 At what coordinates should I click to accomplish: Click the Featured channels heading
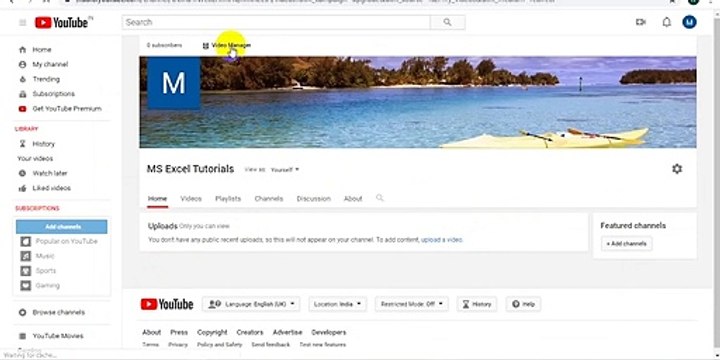point(633,225)
